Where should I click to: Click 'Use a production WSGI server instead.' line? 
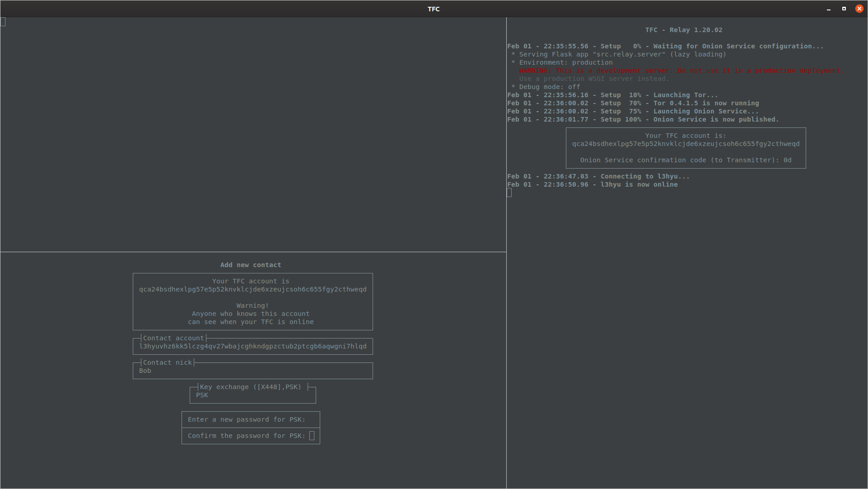coord(594,79)
